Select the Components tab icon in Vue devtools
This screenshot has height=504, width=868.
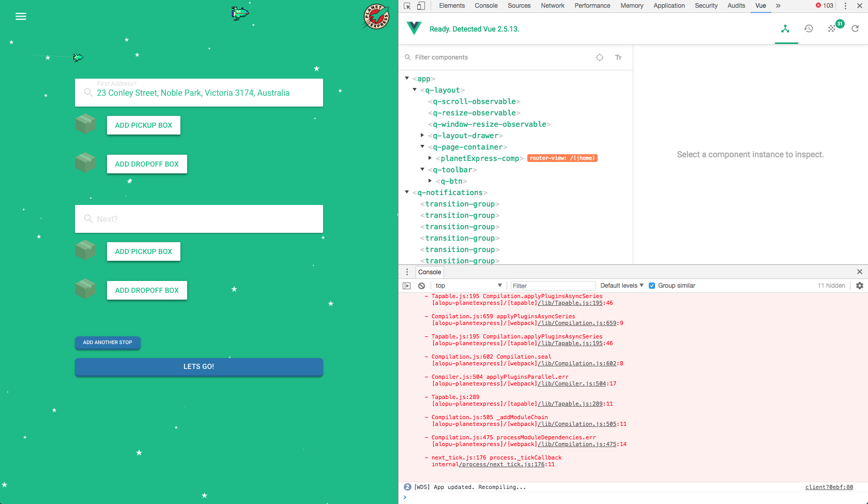tap(786, 28)
